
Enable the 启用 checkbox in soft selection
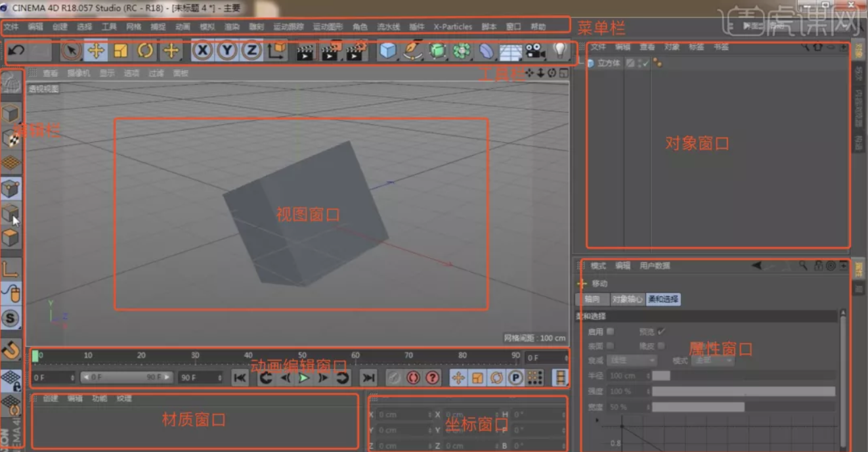pyautogui.click(x=611, y=332)
